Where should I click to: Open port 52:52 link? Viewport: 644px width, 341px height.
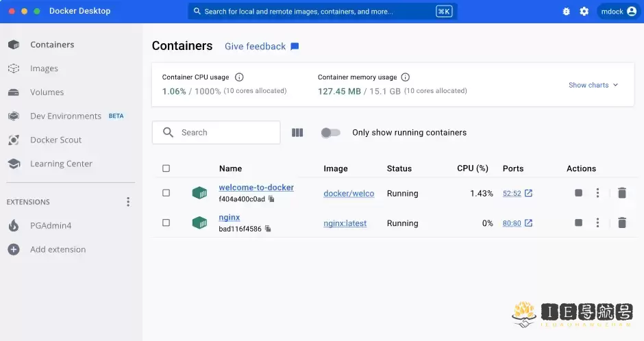point(512,193)
